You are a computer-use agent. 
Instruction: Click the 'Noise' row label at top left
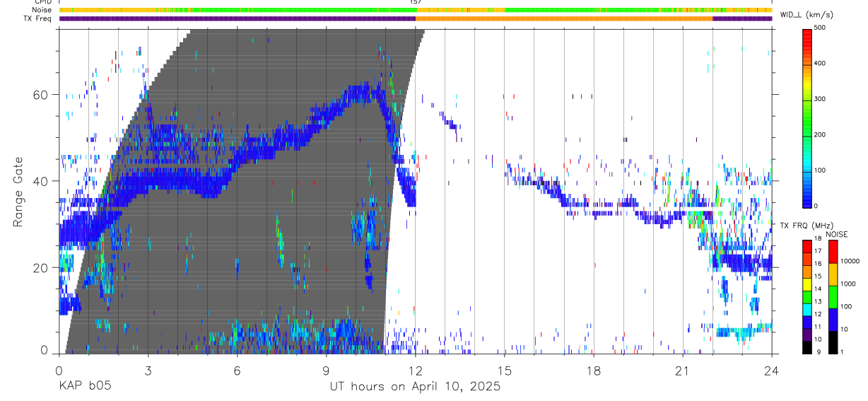point(41,10)
